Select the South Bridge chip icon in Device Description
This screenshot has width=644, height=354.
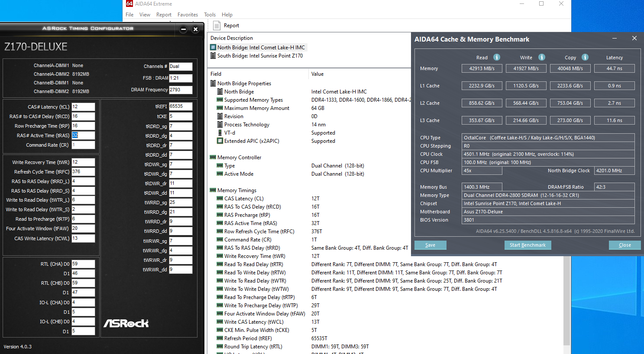tap(213, 55)
